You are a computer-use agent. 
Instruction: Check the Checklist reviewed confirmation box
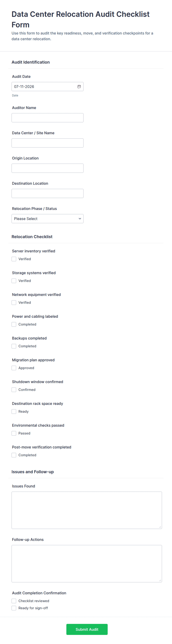coord(14,601)
